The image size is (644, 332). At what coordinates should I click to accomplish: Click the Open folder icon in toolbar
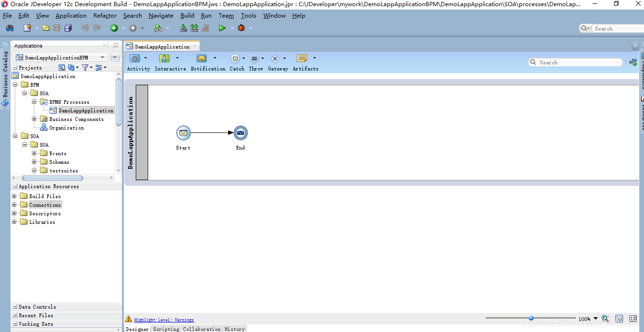(x=46, y=28)
